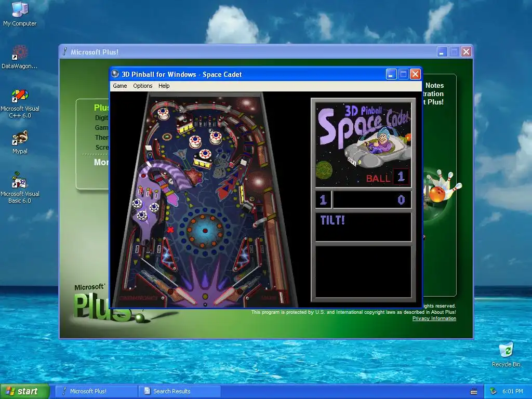Minimize the 3D Pinball window
The image size is (532, 399).
point(391,74)
